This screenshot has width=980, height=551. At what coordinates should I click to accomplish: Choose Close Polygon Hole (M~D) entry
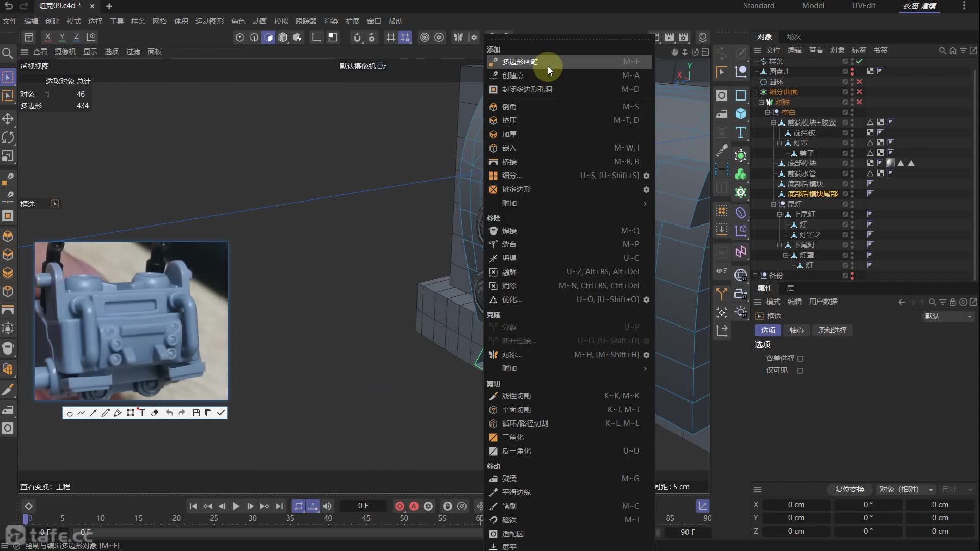(x=569, y=89)
